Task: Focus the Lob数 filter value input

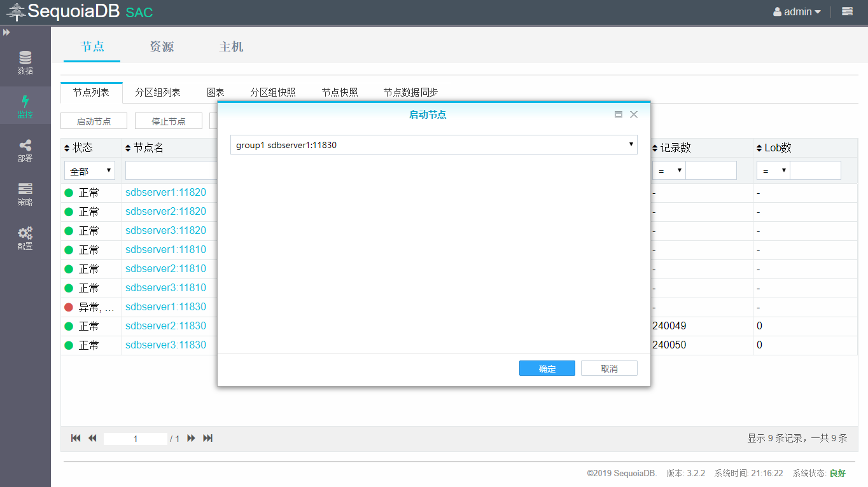Action: [816, 170]
